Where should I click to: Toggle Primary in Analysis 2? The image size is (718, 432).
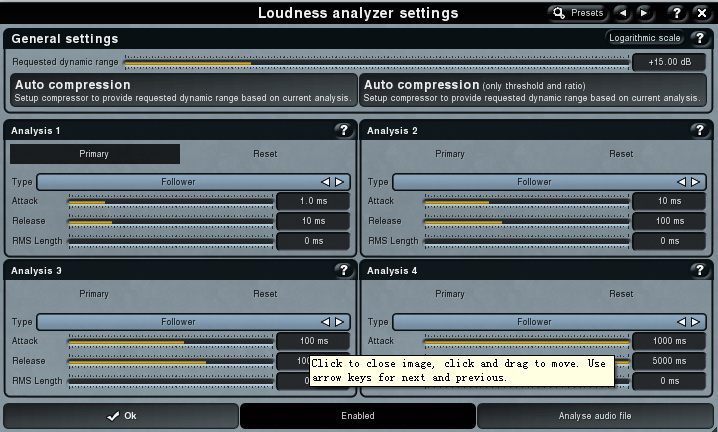click(x=450, y=154)
